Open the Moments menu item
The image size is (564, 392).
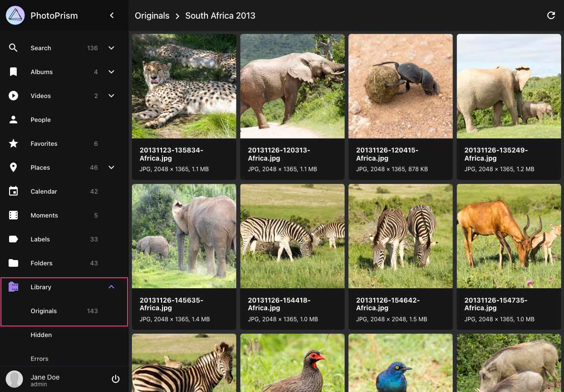pos(44,215)
